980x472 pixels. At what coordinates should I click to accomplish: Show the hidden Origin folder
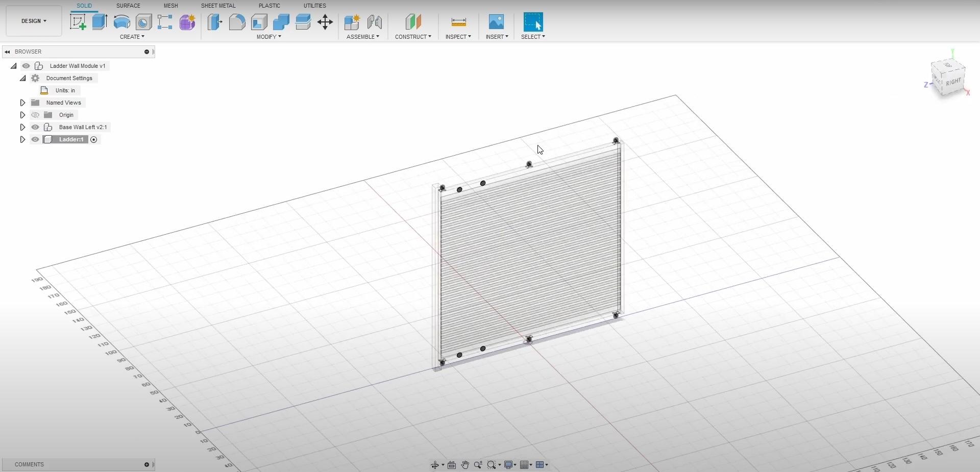tap(35, 115)
